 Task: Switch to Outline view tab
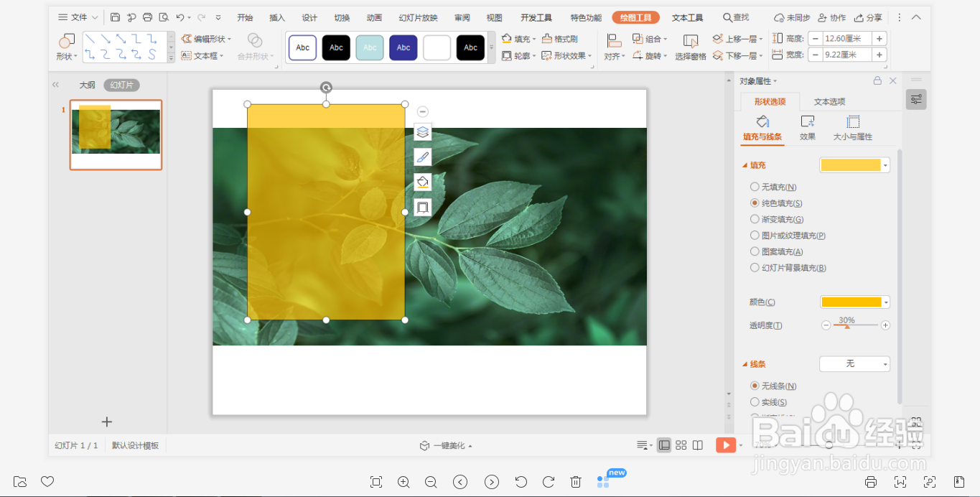click(x=87, y=85)
